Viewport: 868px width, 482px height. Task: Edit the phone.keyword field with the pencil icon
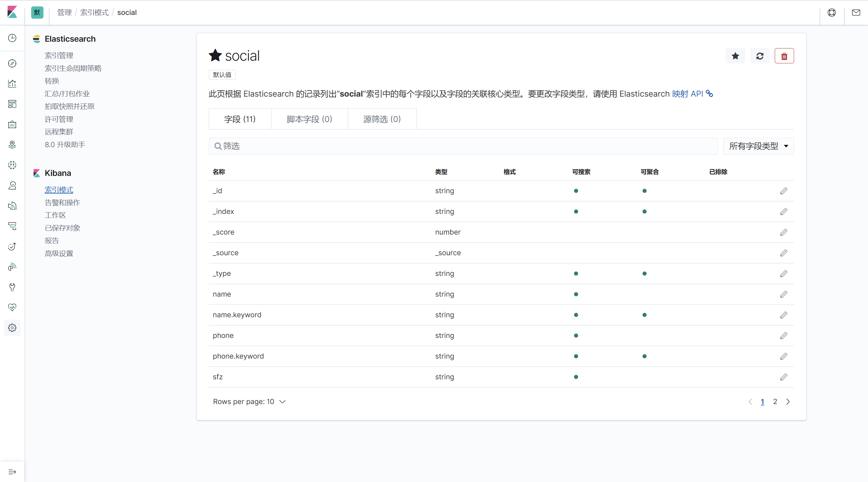pos(783,356)
